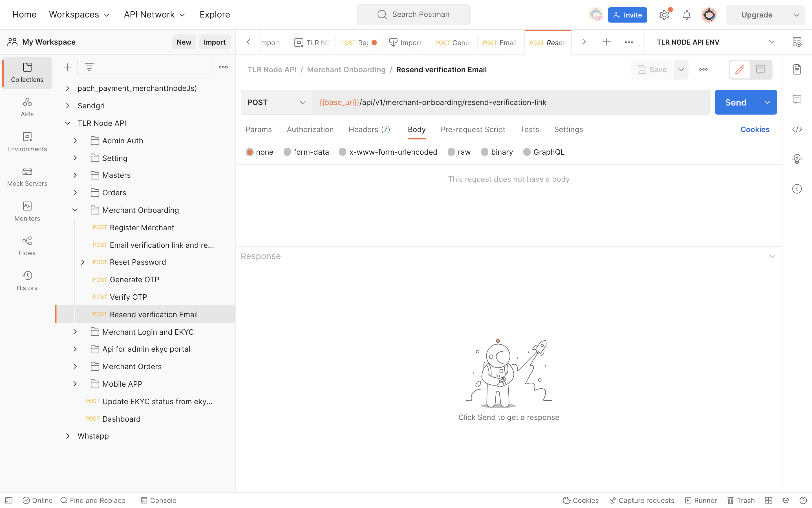Screen dimensions: 812x508
Task: Open the help icon in status bar
Action: [x=803, y=500]
